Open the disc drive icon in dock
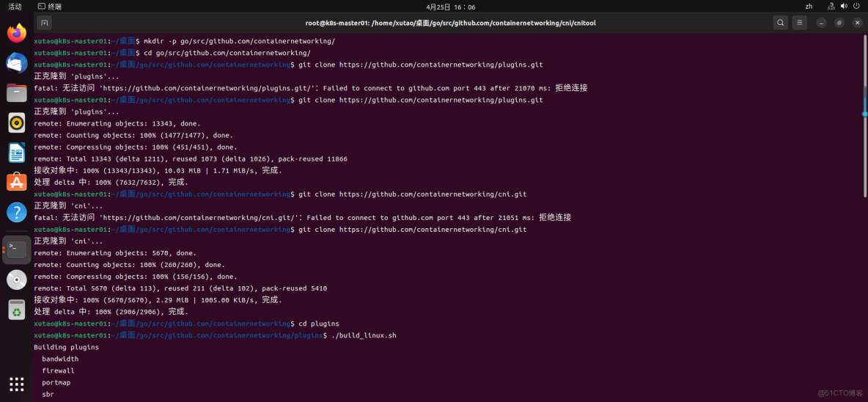868x402 pixels. coord(17,279)
